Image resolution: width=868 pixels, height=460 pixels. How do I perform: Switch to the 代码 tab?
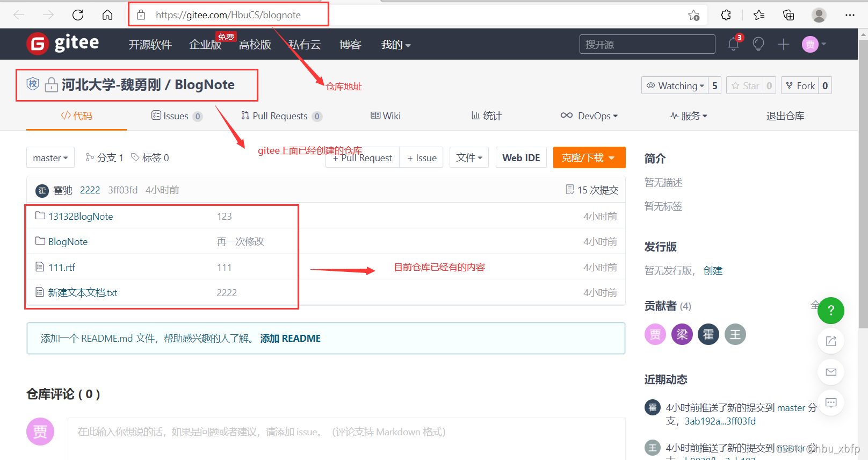(76, 116)
